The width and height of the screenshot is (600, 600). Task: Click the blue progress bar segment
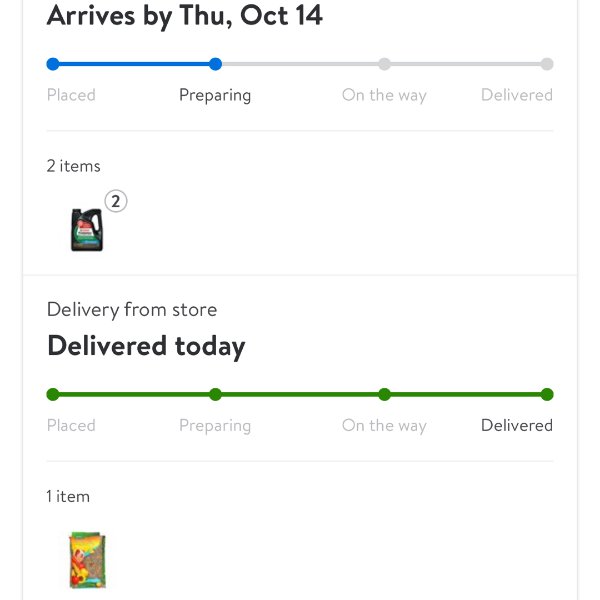tap(134, 64)
